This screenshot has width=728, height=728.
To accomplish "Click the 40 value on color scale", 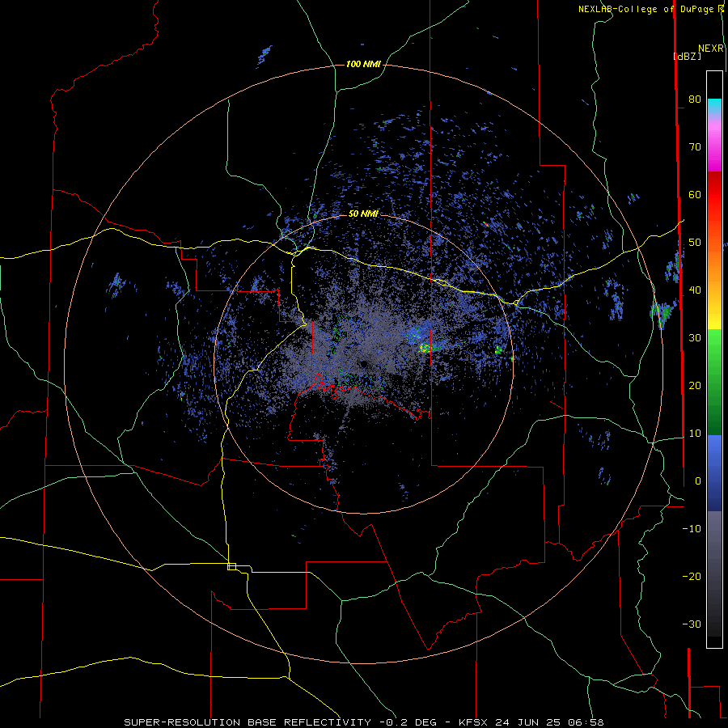I will pyautogui.click(x=695, y=290).
